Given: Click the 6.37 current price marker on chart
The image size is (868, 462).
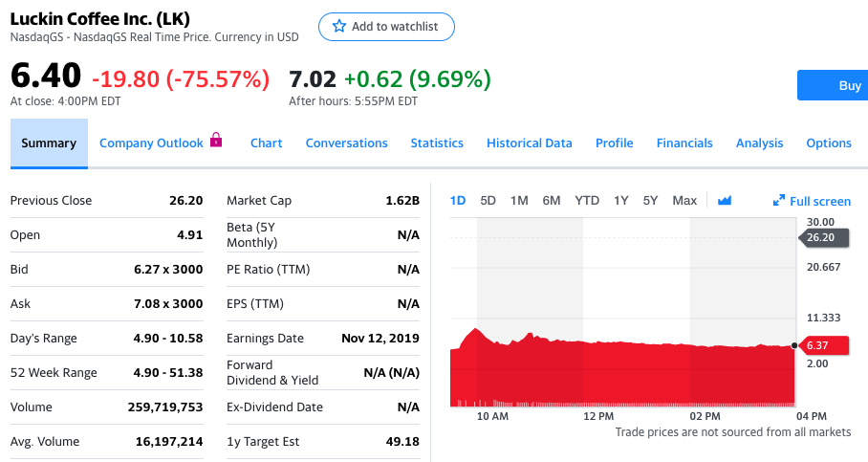Looking at the screenshot, I should 824,345.
